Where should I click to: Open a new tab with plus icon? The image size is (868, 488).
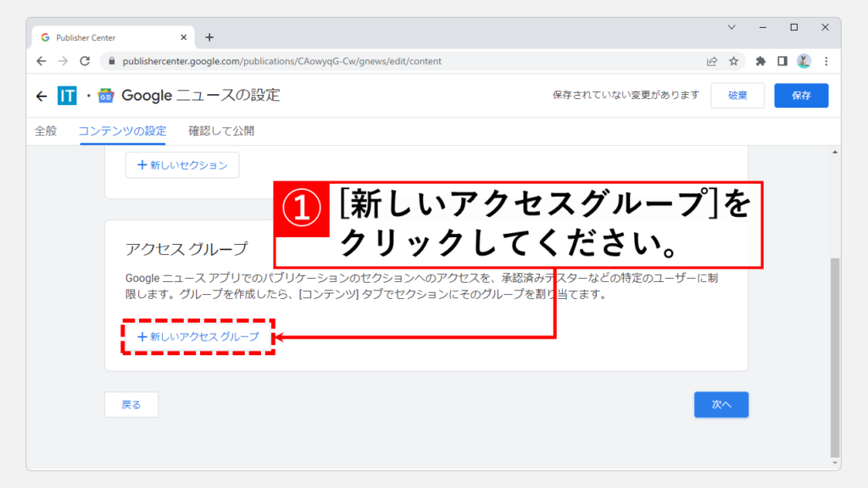point(209,37)
